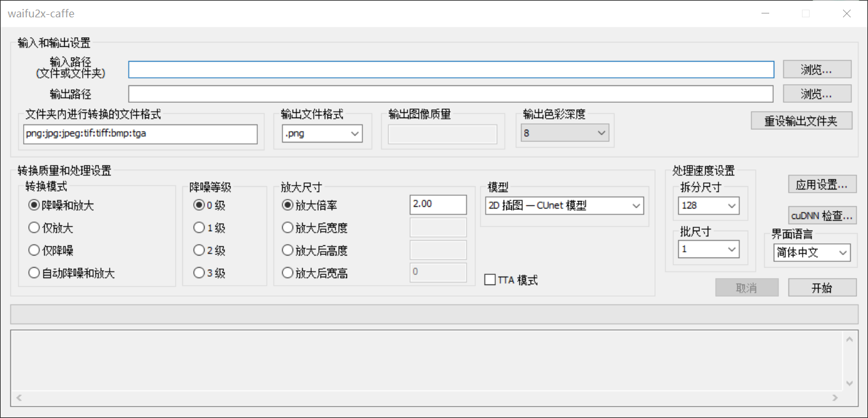
Task: Select 仅放大 conversion mode
Action: click(35, 228)
